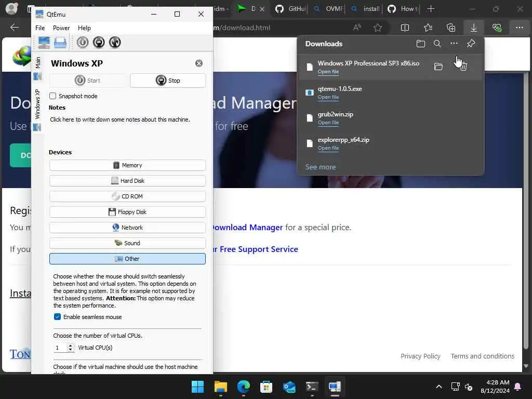Stop the Windows XP virtual machine

(x=168, y=81)
